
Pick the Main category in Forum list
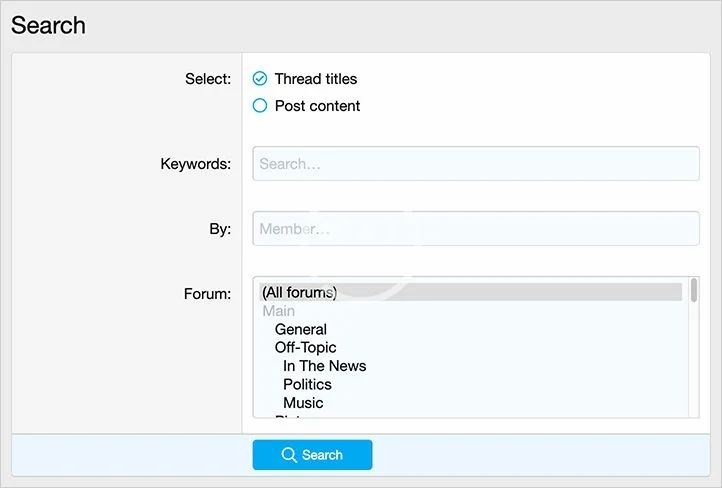[279, 311]
